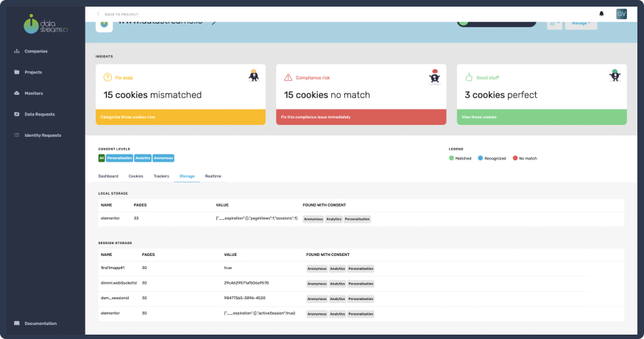Screen dimensions: 644x339
Task: Open Monitors via its sidebar icon
Action: (17, 93)
